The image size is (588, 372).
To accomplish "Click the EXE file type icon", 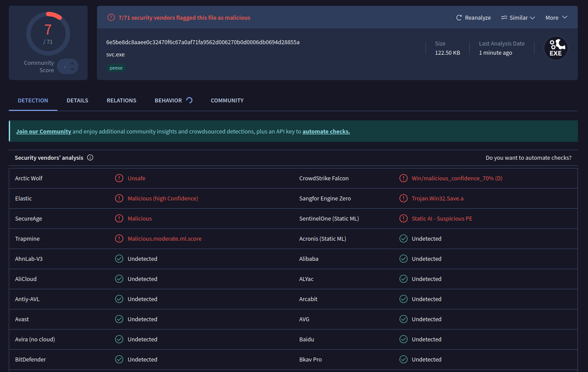I will 556,48.
